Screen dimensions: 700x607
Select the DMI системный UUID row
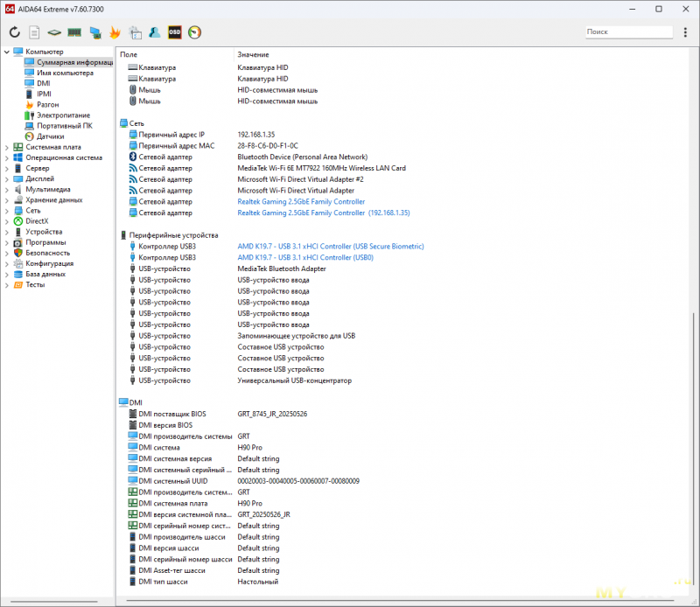[x=402, y=481]
